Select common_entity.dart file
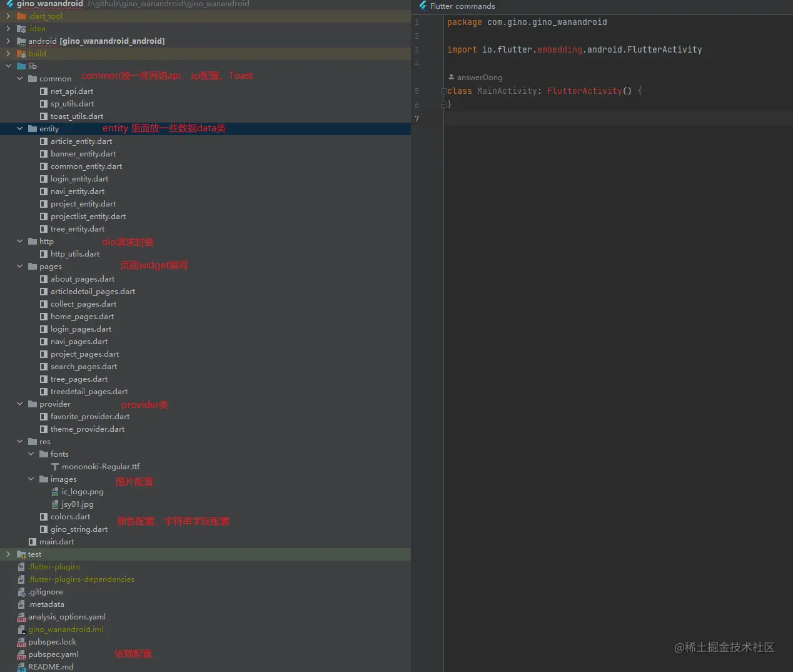793x672 pixels. pos(86,166)
